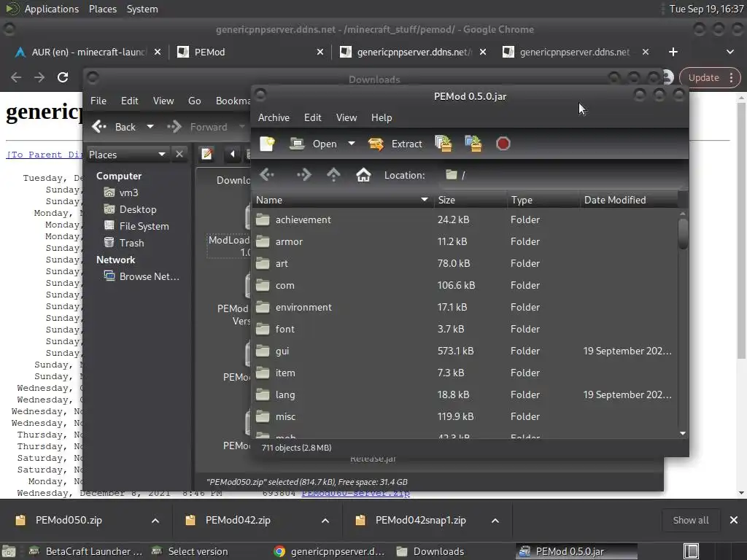Open File System in Places sidebar
Viewport: 747px width, 560px height.
(136, 226)
